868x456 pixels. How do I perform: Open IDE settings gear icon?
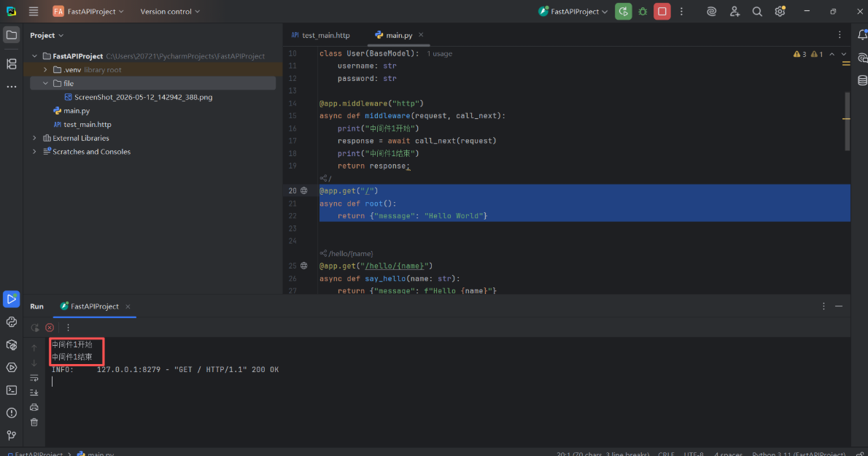(x=780, y=11)
